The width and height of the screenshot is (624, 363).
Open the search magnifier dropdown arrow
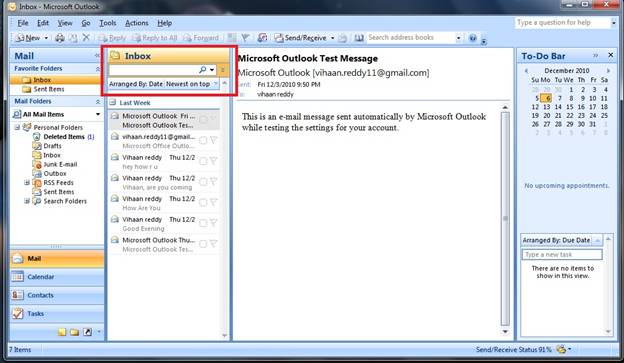pos(212,70)
